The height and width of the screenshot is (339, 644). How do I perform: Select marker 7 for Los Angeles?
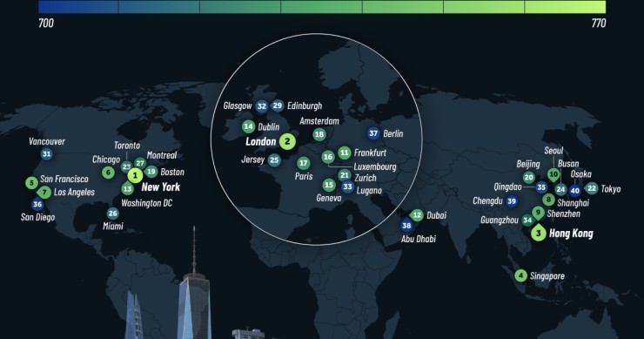tap(44, 192)
